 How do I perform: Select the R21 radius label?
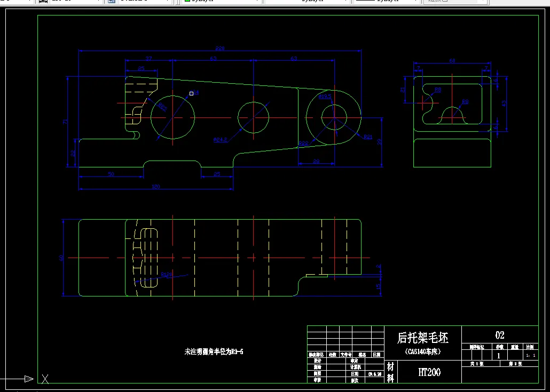tap(368, 137)
